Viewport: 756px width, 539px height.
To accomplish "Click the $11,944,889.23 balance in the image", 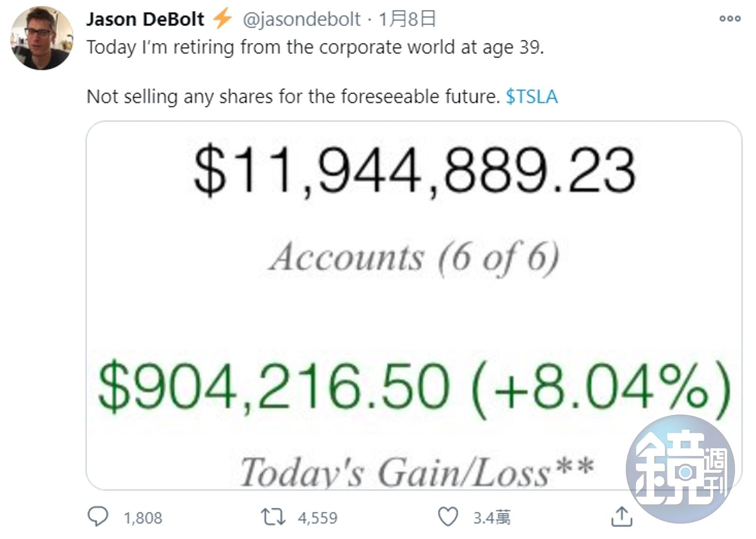I will point(414,171).
